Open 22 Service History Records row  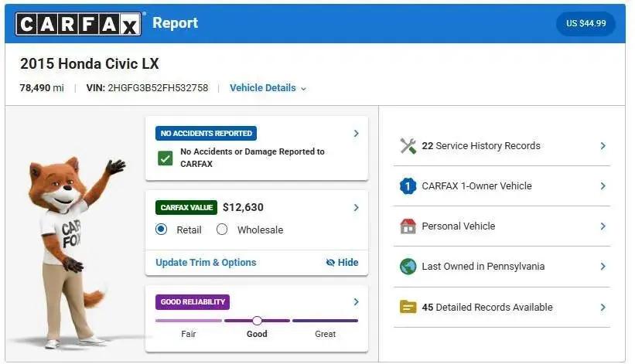(x=502, y=146)
